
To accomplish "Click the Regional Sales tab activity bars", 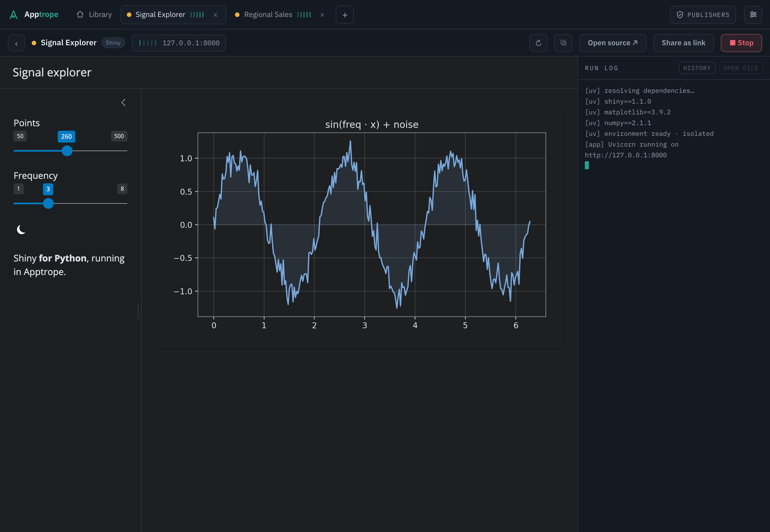I will (x=304, y=15).
